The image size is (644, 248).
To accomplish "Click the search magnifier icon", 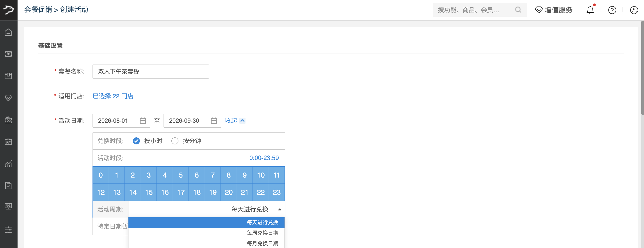I will click(x=518, y=10).
